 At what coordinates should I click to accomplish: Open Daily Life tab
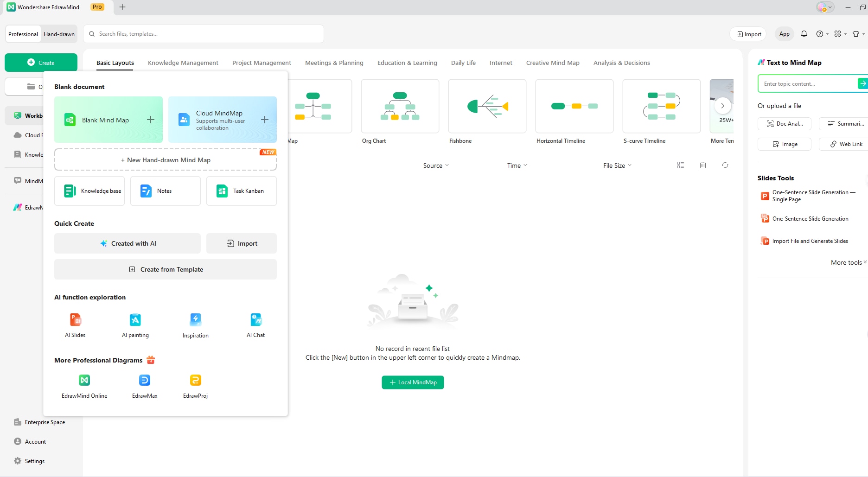463,63
